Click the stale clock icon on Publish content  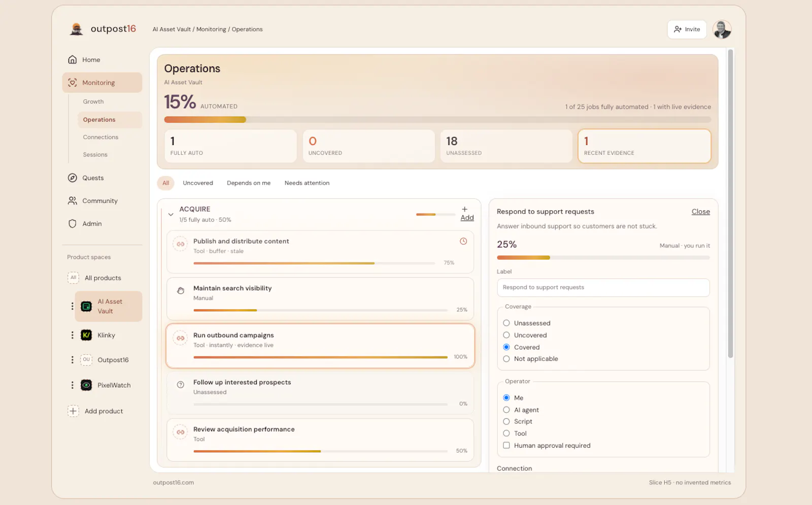463,241
